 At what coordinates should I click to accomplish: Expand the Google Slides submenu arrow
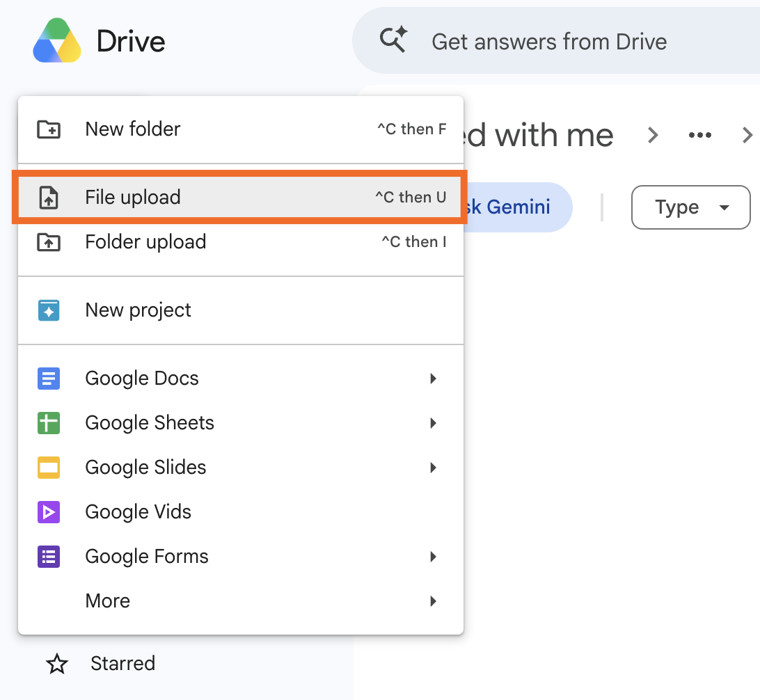pos(434,468)
